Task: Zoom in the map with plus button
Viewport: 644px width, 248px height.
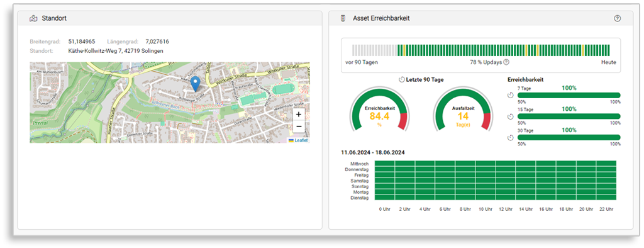Action: tap(299, 115)
